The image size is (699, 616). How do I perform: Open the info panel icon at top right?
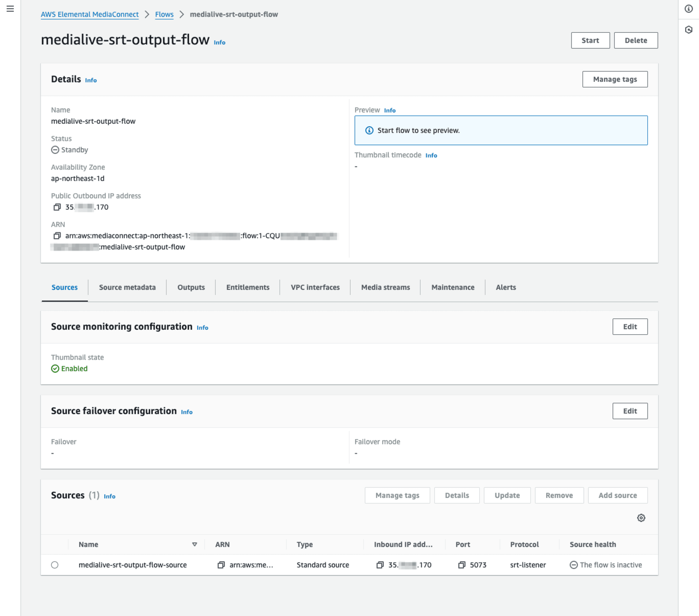689,9
